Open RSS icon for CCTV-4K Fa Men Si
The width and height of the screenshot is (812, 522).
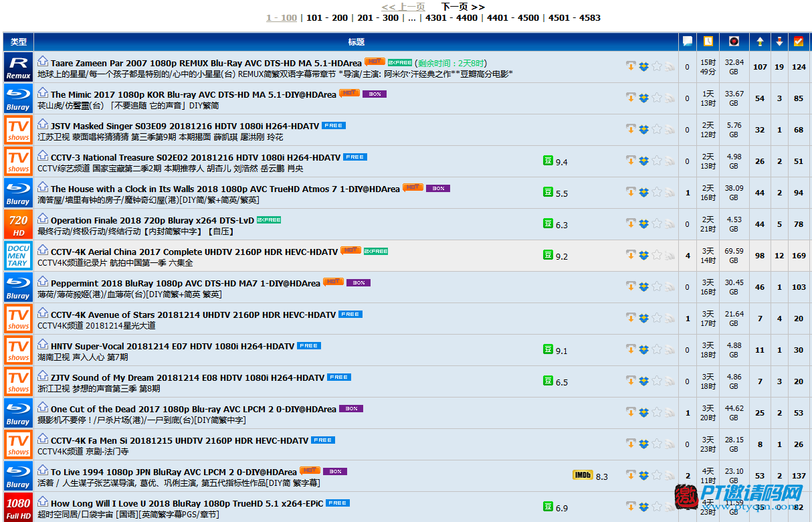(670, 444)
